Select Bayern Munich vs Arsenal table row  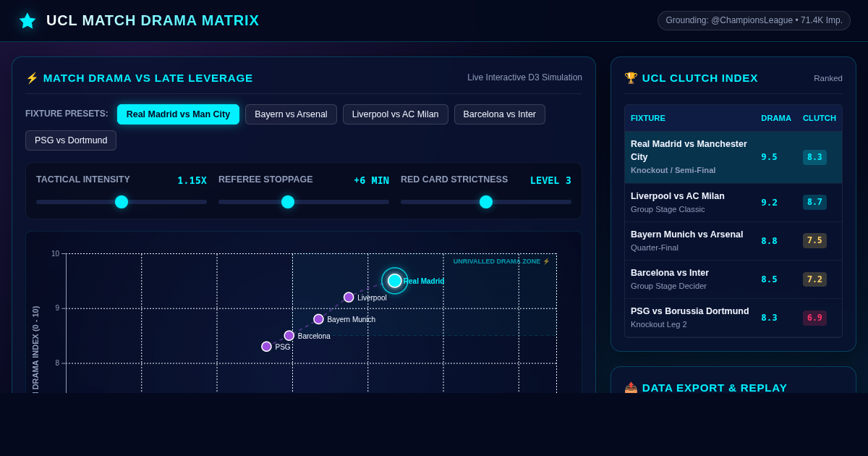pos(733,241)
